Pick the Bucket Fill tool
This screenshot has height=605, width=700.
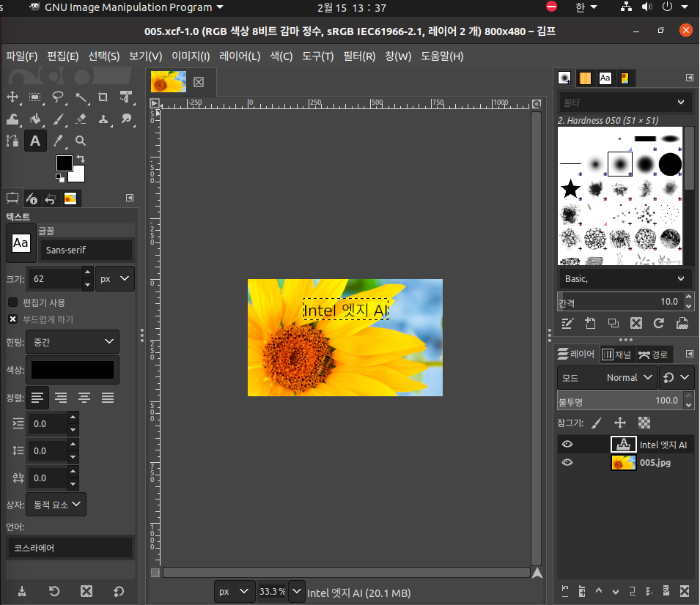tap(35, 119)
